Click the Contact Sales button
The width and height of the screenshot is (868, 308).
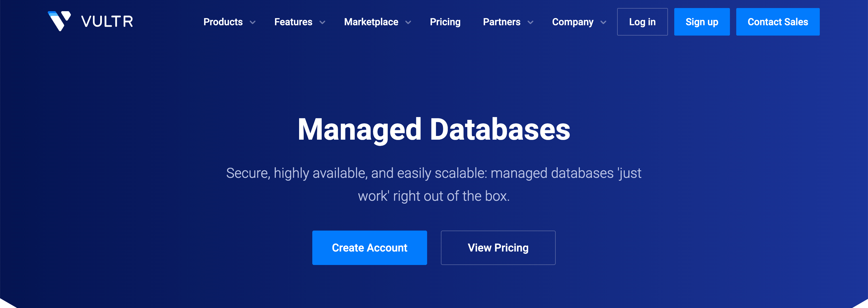(x=778, y=22)
